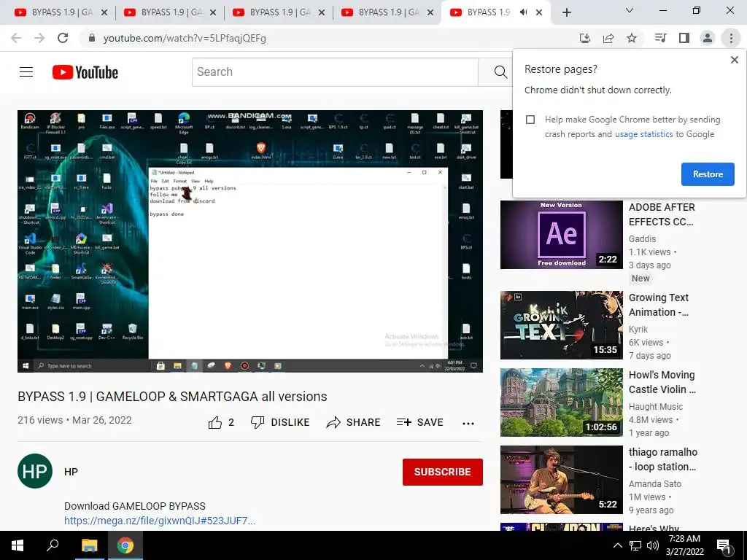Open the HP channel name
Viewport: 747px width, 560px height.
pos(71,472)
